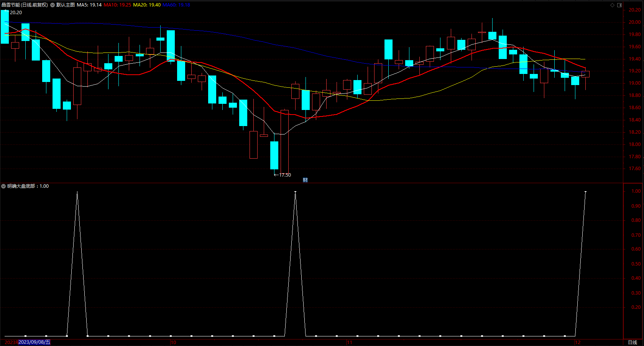Toggle side panel icon at chart top-right

(619, 5)
